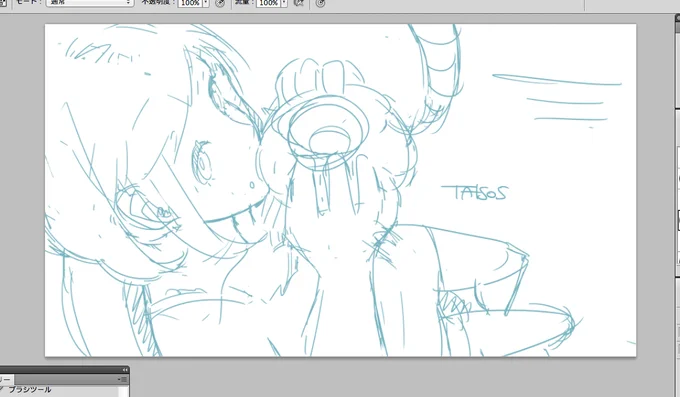Expand the flow slider arrow
680x397 pixels.
pos(284,3)
